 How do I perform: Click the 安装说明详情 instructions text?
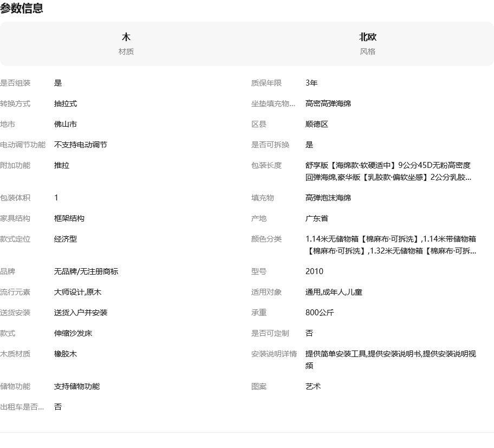click(x=391, y=360)
